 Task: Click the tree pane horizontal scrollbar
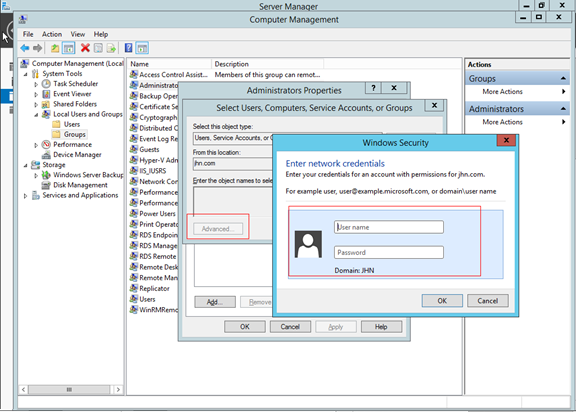(x=69, y=389)
